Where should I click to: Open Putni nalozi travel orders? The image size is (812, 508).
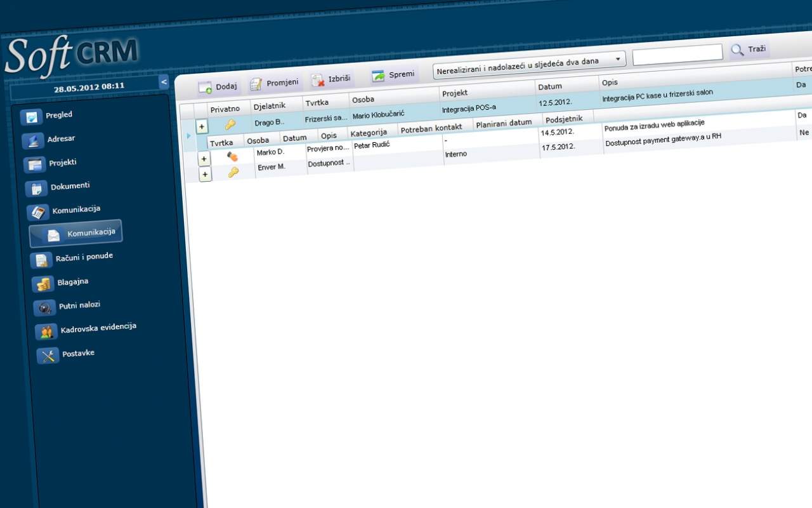point(68,306)
